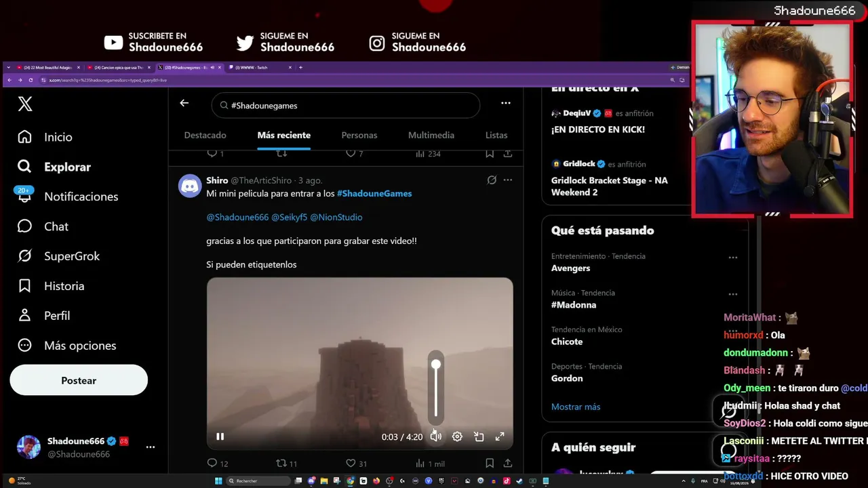The image size is (868, 488).
Task: Open the Windows Start menu
Action: tap(218, 481)
